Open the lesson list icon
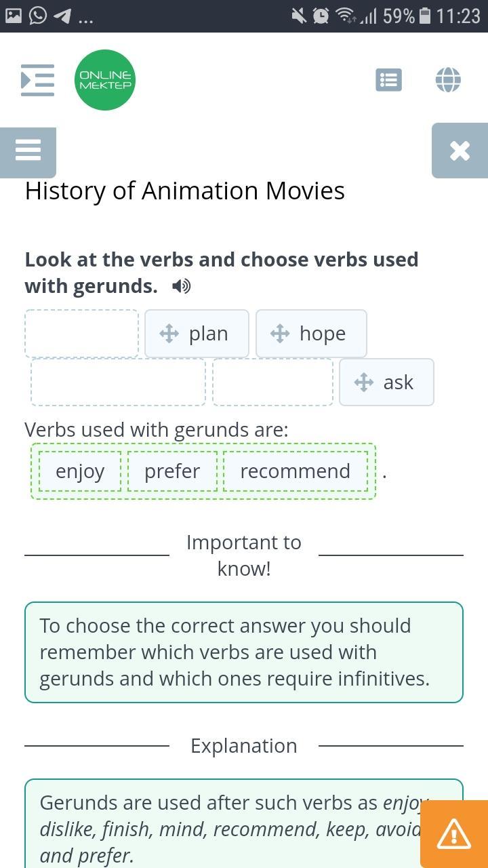 pos(388,80)
